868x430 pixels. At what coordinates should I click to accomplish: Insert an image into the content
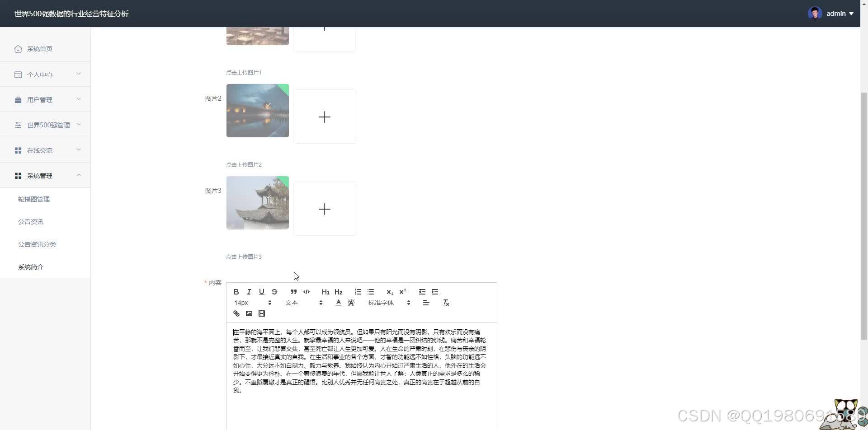[x=249, y=313]
